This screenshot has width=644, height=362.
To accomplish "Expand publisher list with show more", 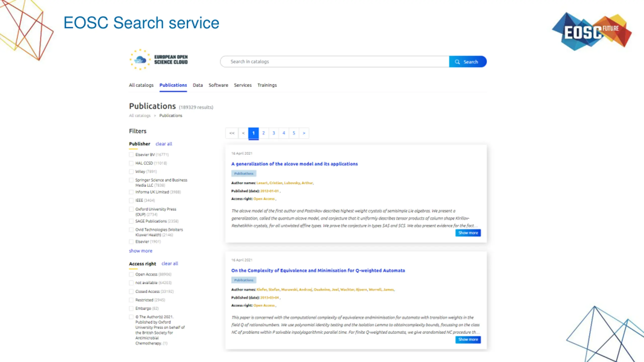I will 141,251.
